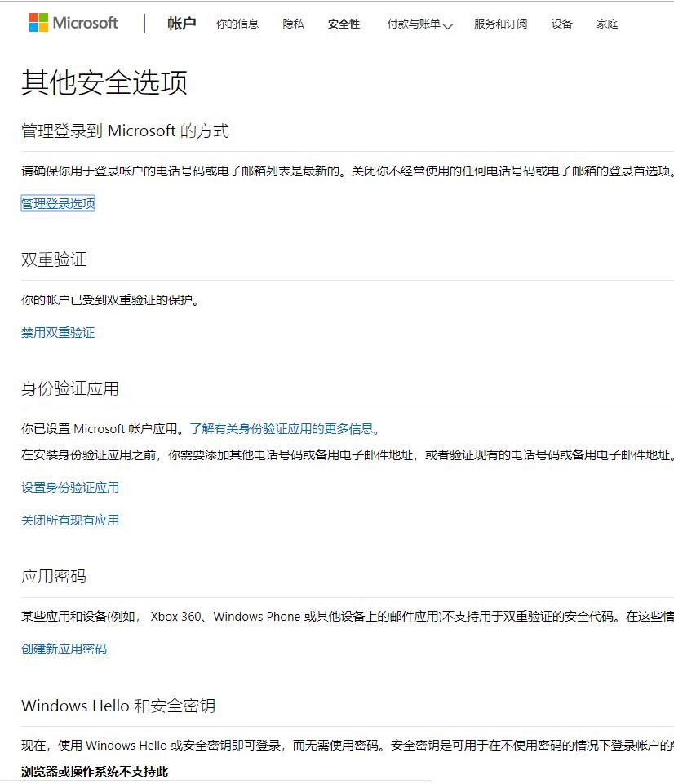Viewport: 674px width, 784px height.
Task: Click the 管理登录选项 link
Action: point(58,203)
